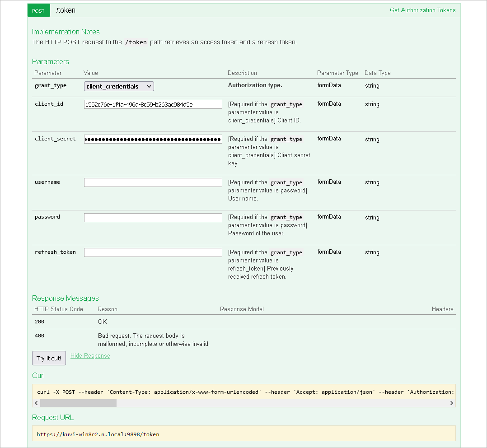Image resolution: width=487 pixels, height=448 pixels.
Task: Click the Get Authorization Tokens link
Action: click(422, 10)
